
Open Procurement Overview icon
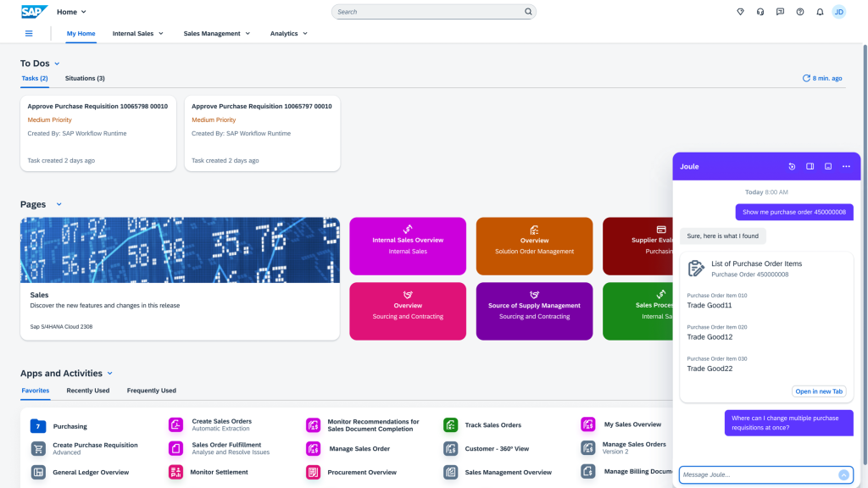coord(314,472)
